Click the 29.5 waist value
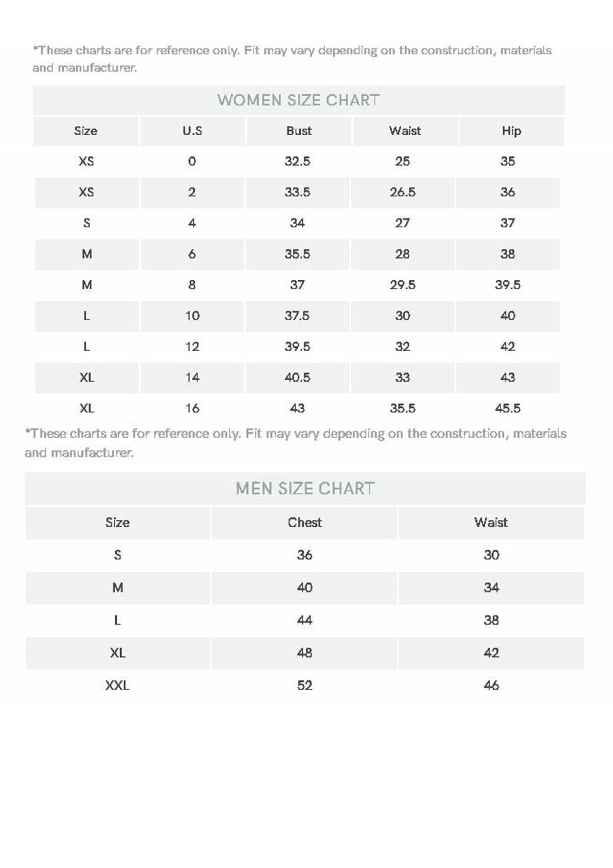This screenshot has height=868, width=613. (x=402, y=285)
